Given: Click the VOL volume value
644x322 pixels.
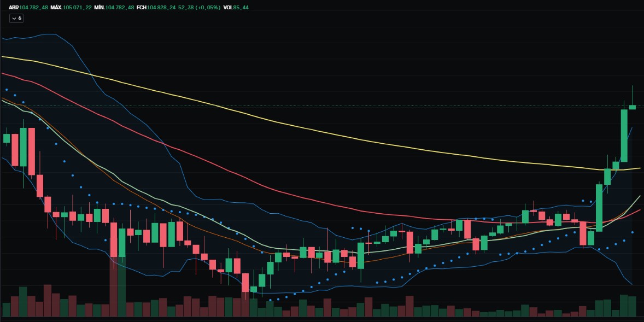Looking at the screenshot, I should (x=240, y=8).
